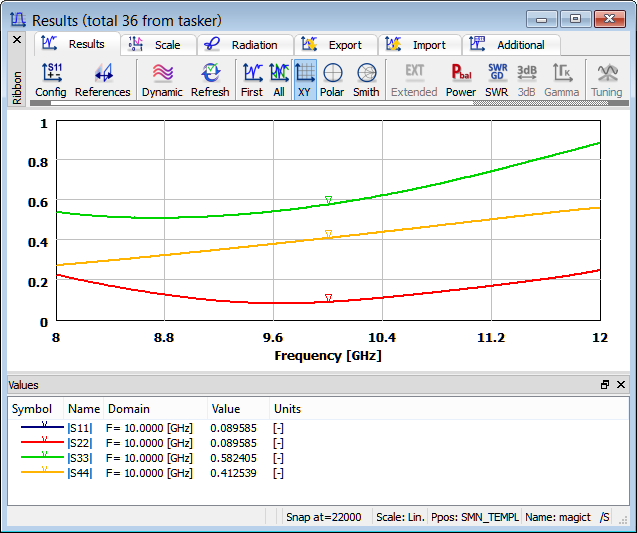
Task: Refresh the results plot
Action: 210,80
